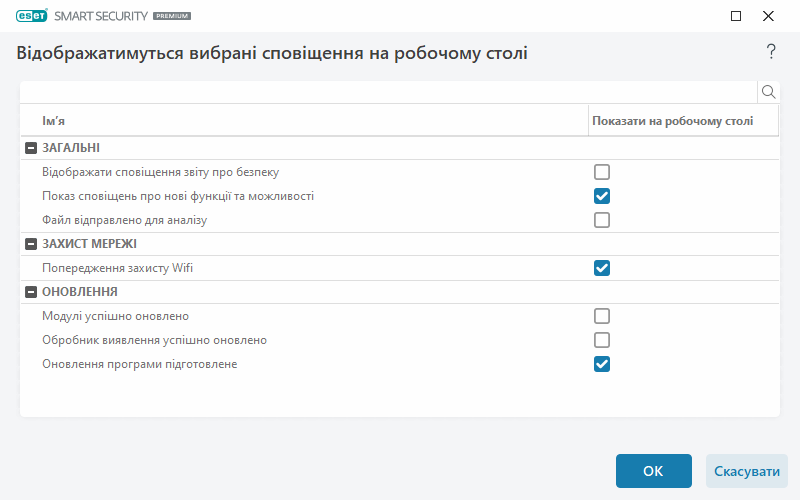This screenshot has height=500, width=800.
Task: Collapse the ЗАГАЛЬНІ section
Action: pyautogui.click(x=31, y=148)
